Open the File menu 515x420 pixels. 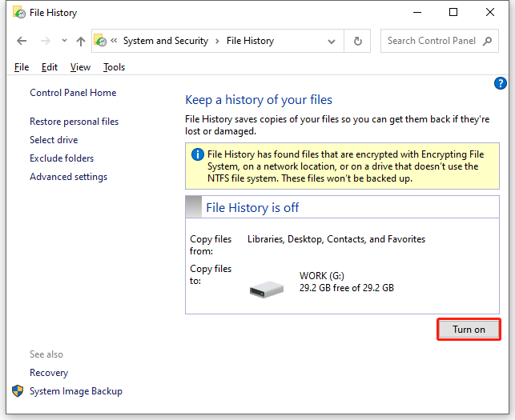22,67
